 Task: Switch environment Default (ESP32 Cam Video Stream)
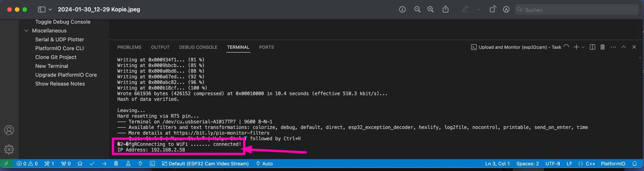(205, 164)
